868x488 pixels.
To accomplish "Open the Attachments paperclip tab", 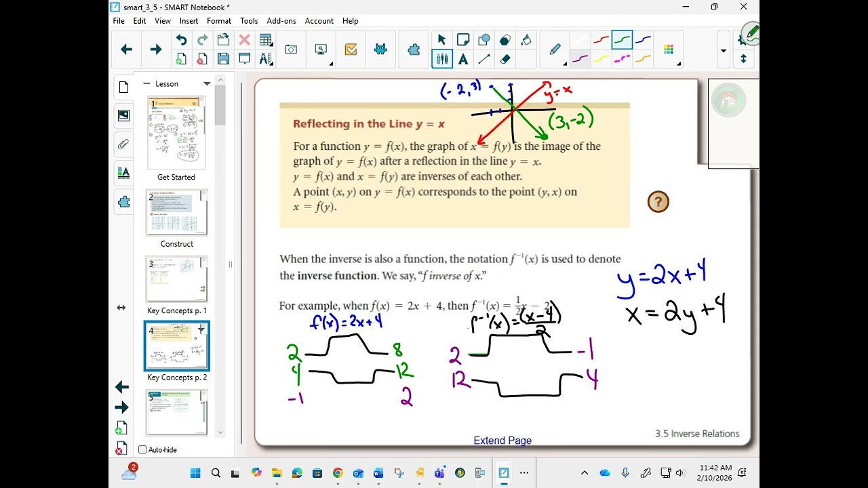I will pyautogui.click(x=123, y=144).
